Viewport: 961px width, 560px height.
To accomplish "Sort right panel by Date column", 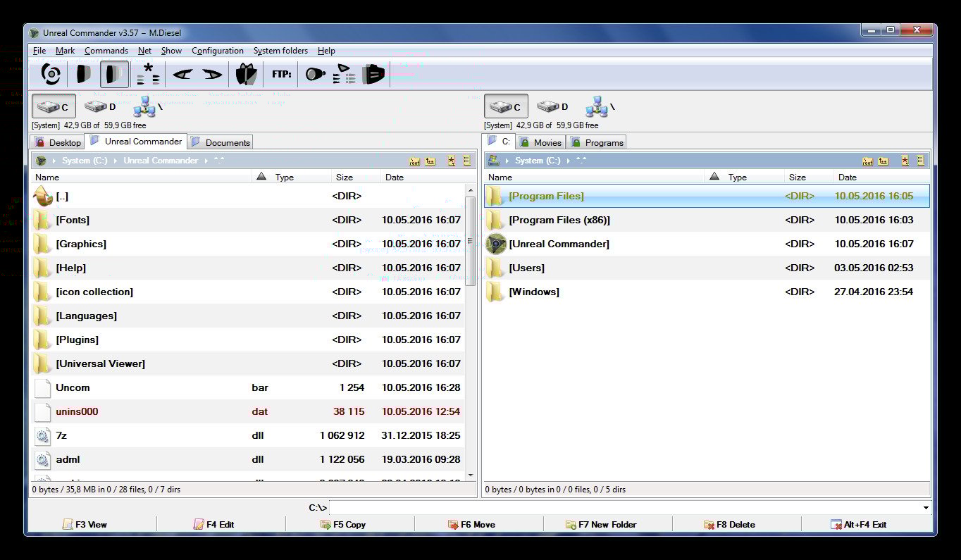I will (x=882, y=177).
